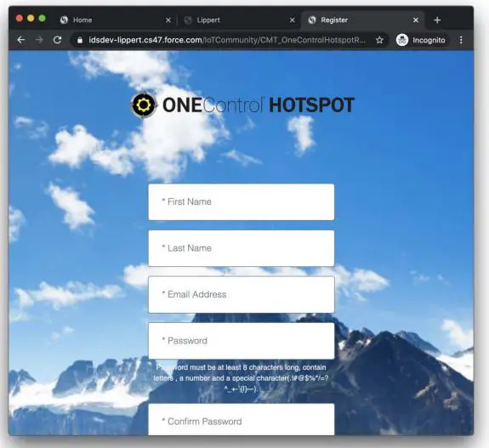Image resolution: width=489 pixels, height=448 pixels.
Task: Switch to the Lippert tab
Action: pyautogui.click(x=239, y=20)
